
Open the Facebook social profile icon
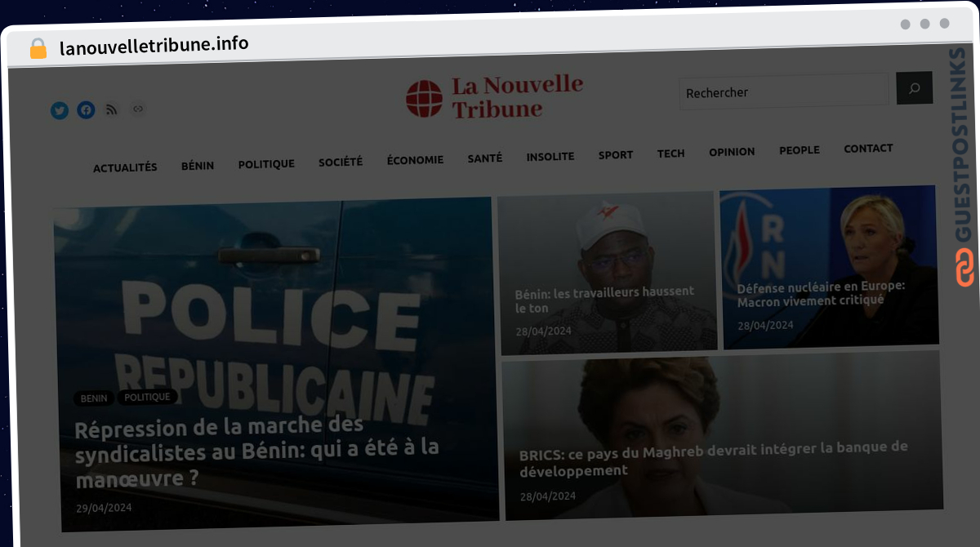86,110
